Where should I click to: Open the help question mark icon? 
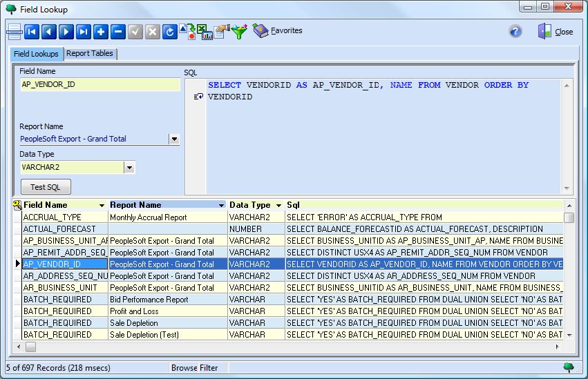pyautogui.click(x=515, y=31)
